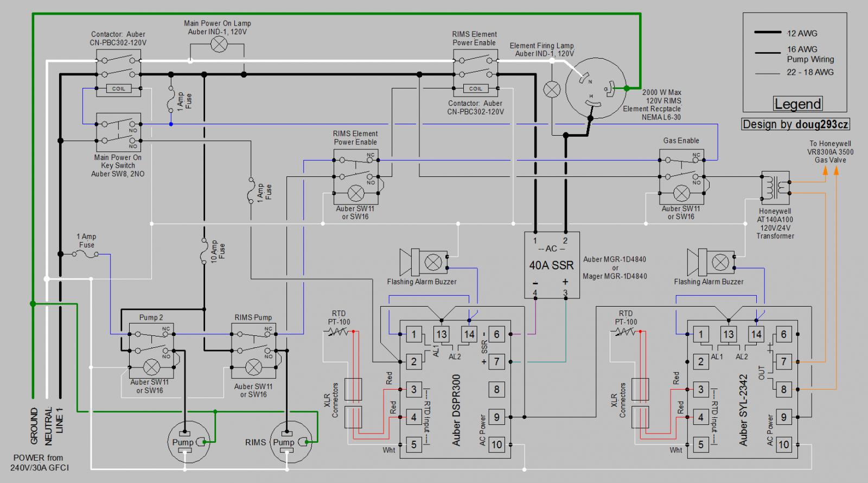Select the 40A SSR block
Image resolution: width=868 pixels, height=483 pixels.
[552, 265]
